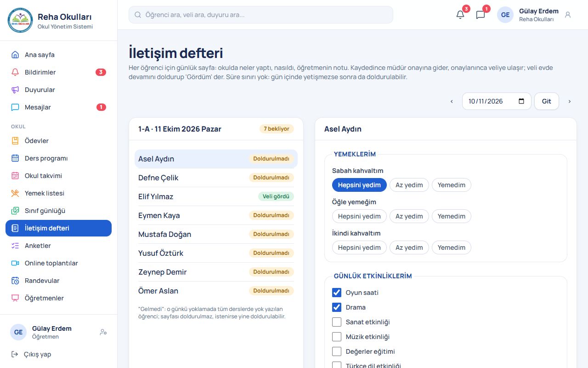Click the Reha Okulları school logo
Screen dimensions: 588x368
click(21, 20)
